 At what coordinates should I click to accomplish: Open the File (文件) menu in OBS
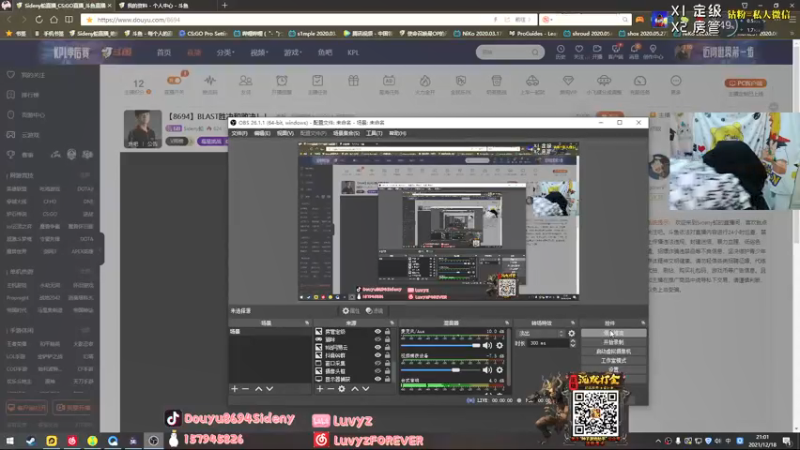point(239,133)
